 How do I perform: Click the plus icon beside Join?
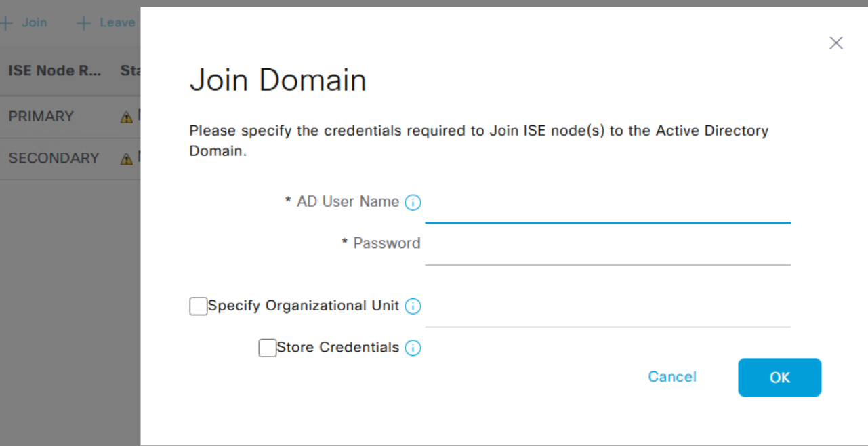coord(6,22)
